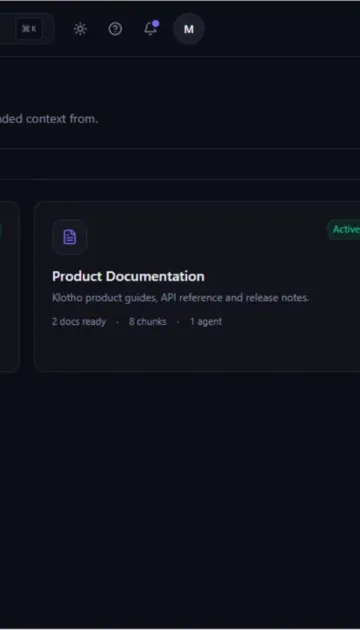360x630 pixels.
Task: Open the M user avatar menu
Action: (x=189, y=29)
